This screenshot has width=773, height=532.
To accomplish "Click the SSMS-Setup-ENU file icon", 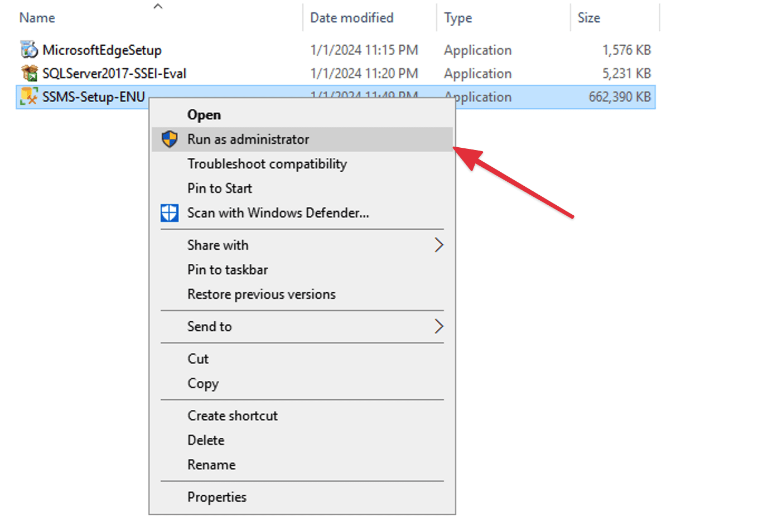I will [29, 96].
